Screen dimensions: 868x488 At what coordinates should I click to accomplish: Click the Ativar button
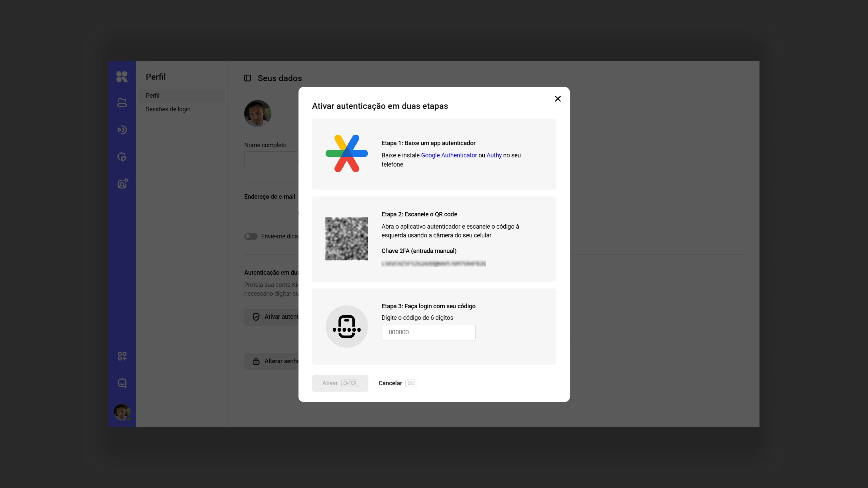tap(340, 383)
